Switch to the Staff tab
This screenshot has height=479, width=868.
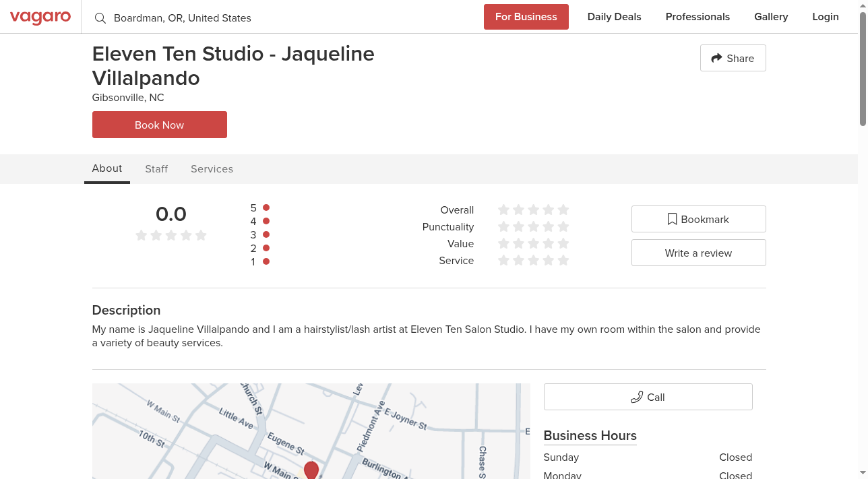(x=156, y=169)
